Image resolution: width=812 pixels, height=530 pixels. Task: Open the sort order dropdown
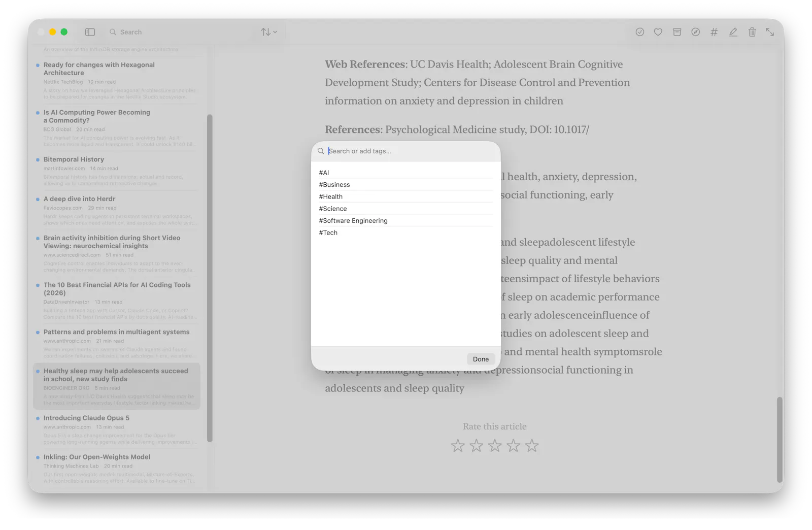pyautogui.click(x=269, y=32)
